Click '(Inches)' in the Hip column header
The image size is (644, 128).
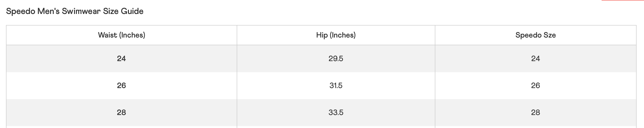[x=343, y=35]
